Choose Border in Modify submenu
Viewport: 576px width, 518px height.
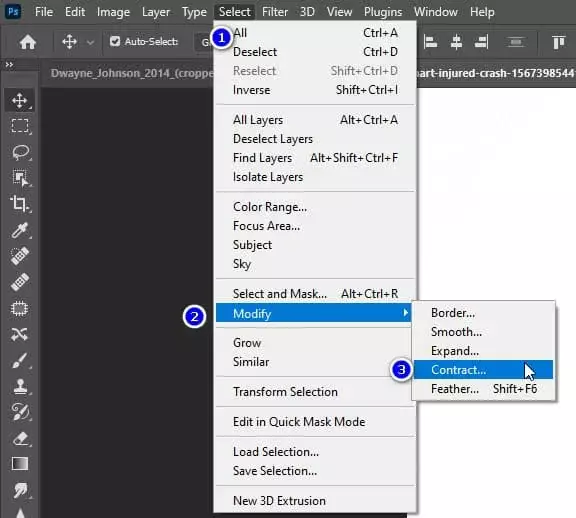tap(483, 313)
